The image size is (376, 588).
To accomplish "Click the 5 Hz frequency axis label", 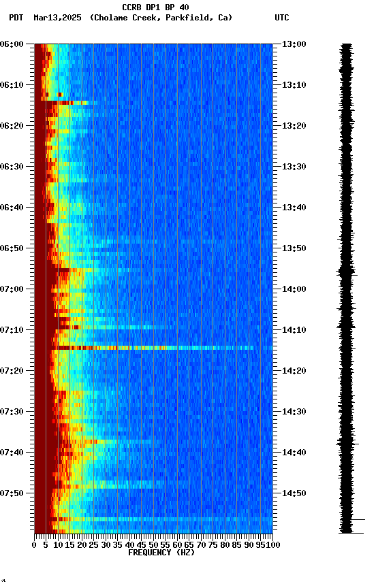I will 46,545.
